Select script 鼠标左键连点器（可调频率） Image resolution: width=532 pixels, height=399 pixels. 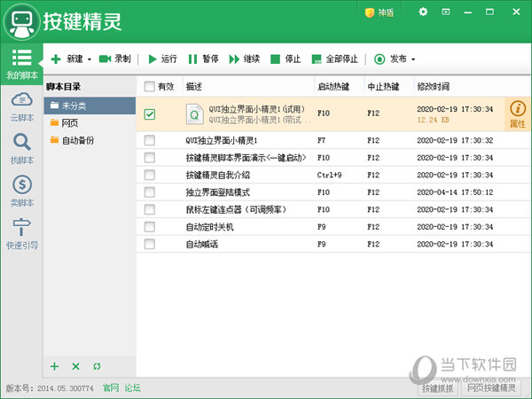point(333,209)
